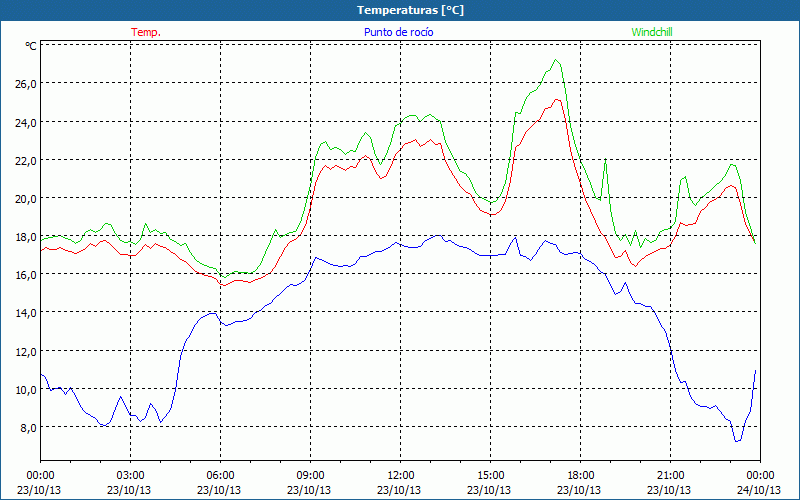This screenshot has width=800, height=500.
Task: Click the 12:00 time axis label
Action: coord(401,476)
